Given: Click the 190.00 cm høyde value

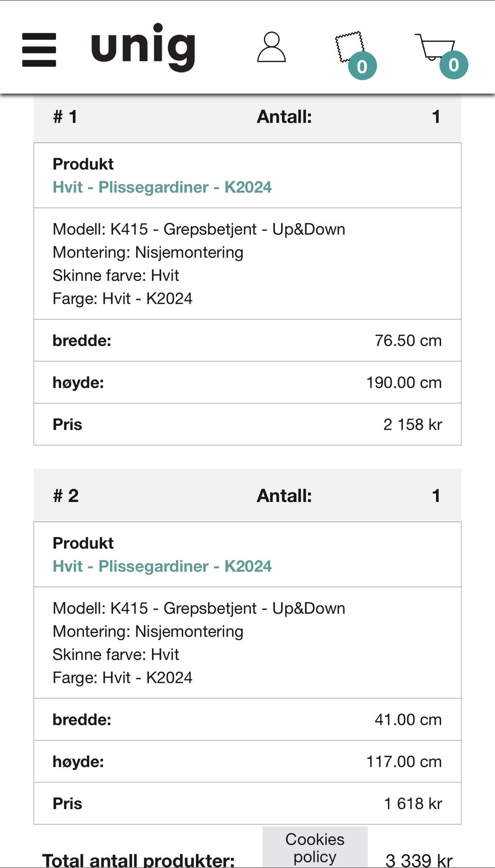Looking at the screenshot, I should pyautogui.click(x=404, y=382).
